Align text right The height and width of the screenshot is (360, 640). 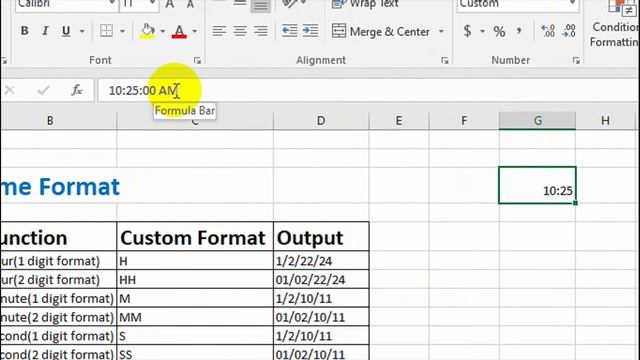click(261, 31)
